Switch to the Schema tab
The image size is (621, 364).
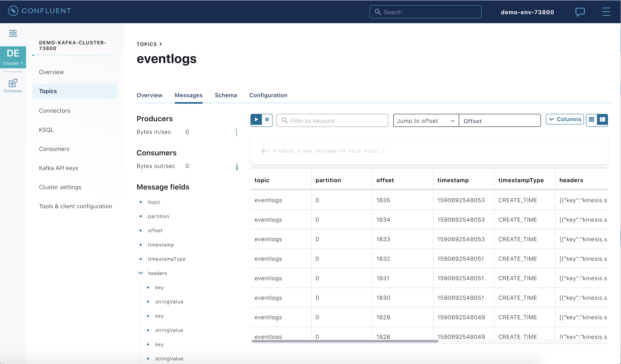pyautogui.click(x=226, y=95)
